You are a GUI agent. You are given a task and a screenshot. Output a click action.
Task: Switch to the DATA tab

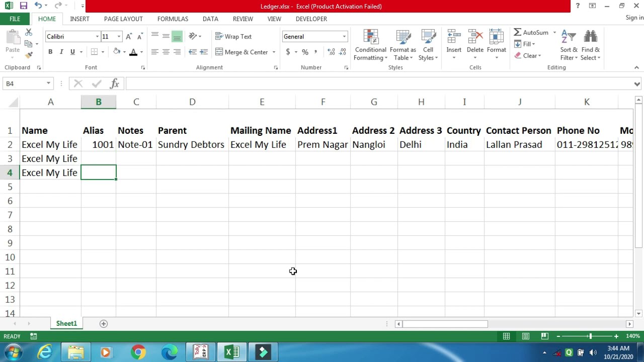coord(210,19)
